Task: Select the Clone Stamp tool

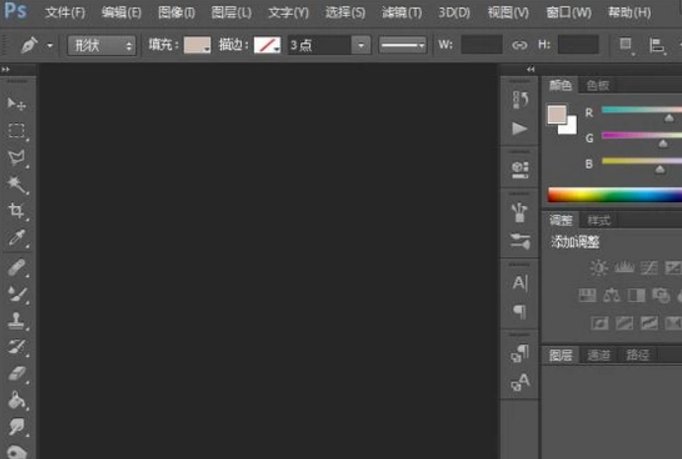Action: (17, 321)
